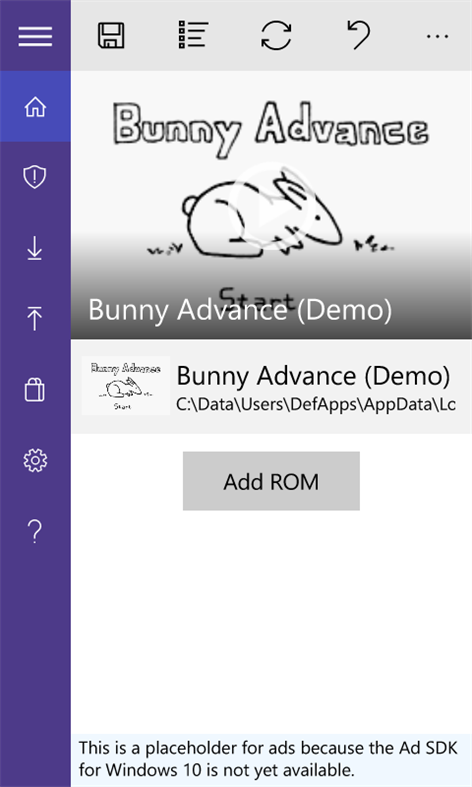The image size is (472, 787).
Task: Click the Bunny Advance (Demo) banner title
Action: 240,310
